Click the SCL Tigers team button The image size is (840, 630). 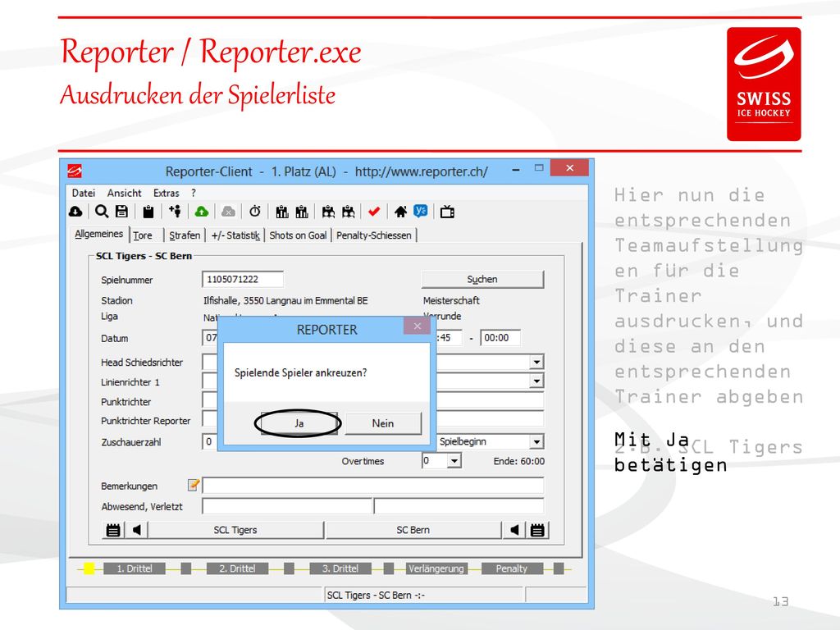235,530
